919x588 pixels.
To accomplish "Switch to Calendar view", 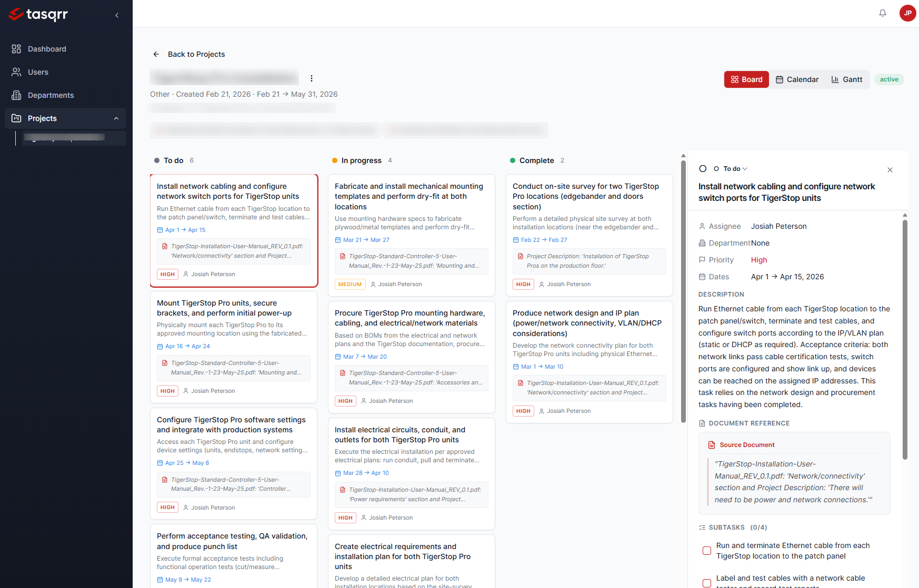I will click(797, 79).
